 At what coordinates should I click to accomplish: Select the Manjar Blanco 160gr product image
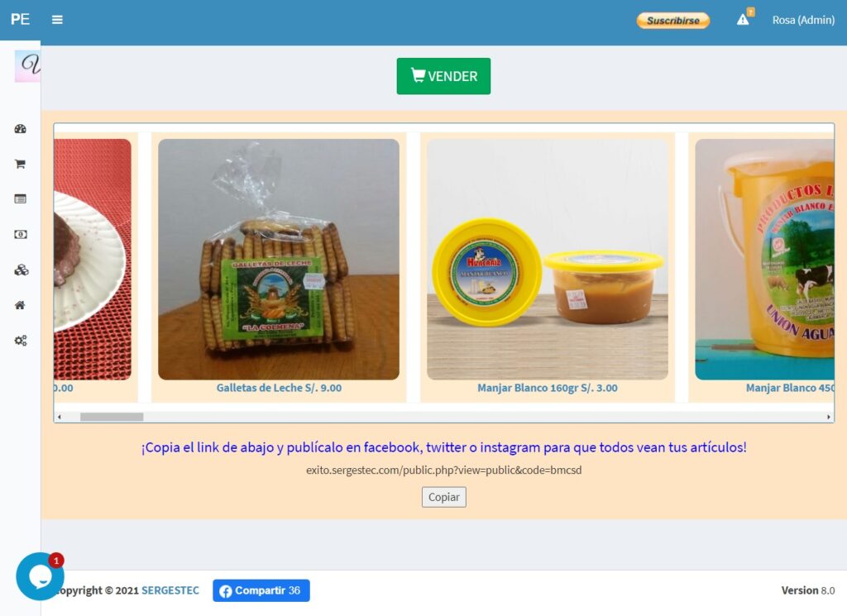pos(548,260)
